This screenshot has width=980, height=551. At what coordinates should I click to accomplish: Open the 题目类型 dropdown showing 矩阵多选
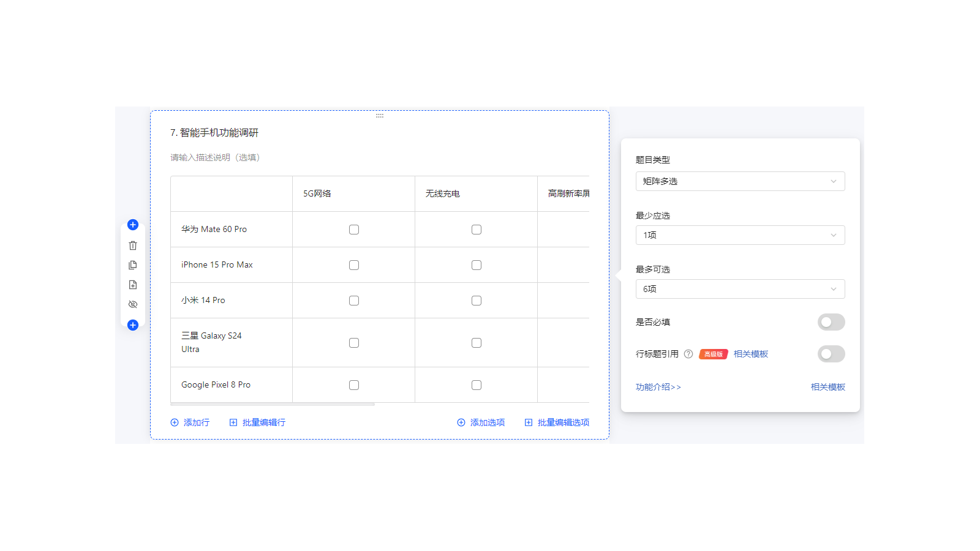740,181
